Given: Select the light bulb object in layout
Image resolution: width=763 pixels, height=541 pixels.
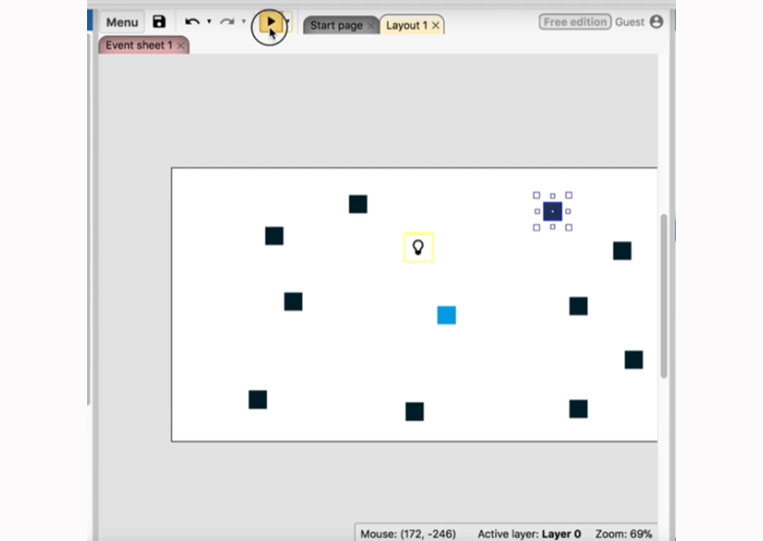Looking at the screenshot, I should tap(418, 248).
